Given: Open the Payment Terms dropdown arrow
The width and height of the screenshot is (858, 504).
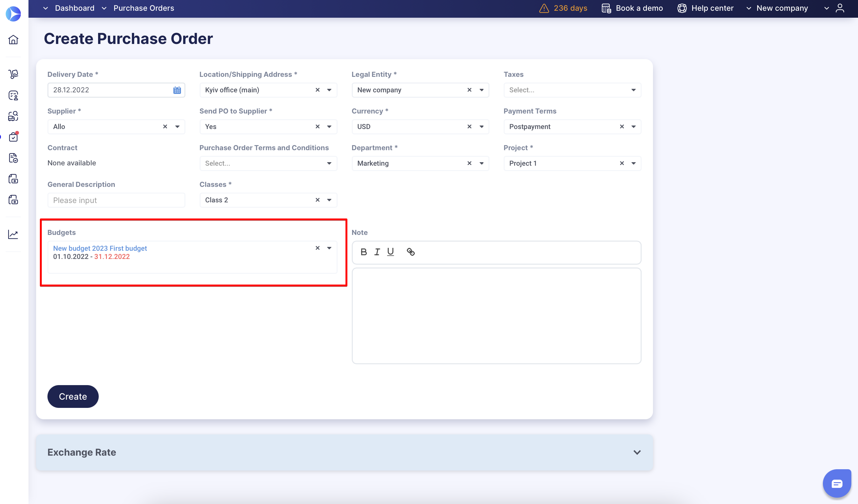Looking at the screenshot, I should 634,127.
